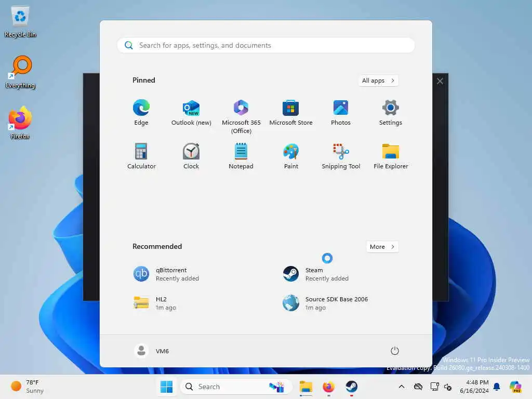
Task: Expand the All apps list
Action: coord(378,81)
